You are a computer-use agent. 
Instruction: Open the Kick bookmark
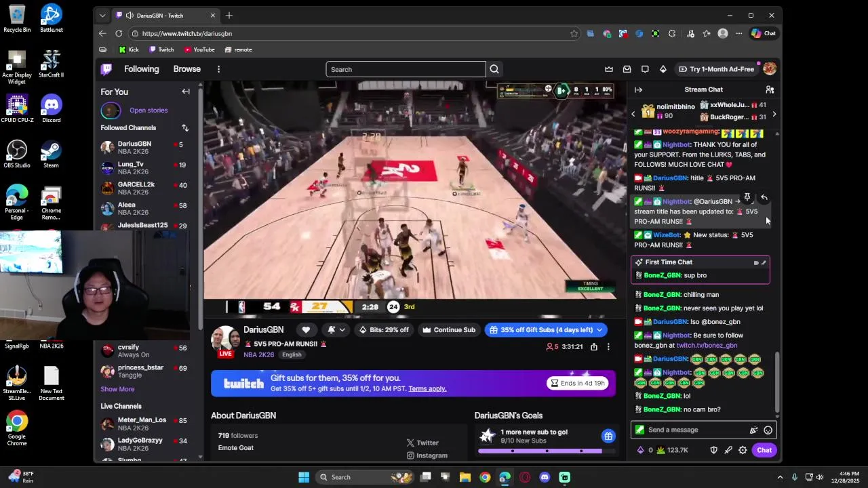pos(129,49)
